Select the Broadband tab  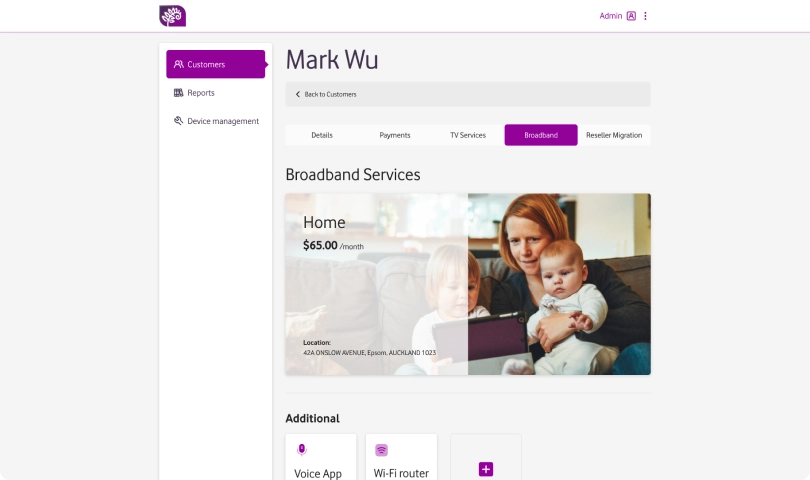click(x=541, y=135)
